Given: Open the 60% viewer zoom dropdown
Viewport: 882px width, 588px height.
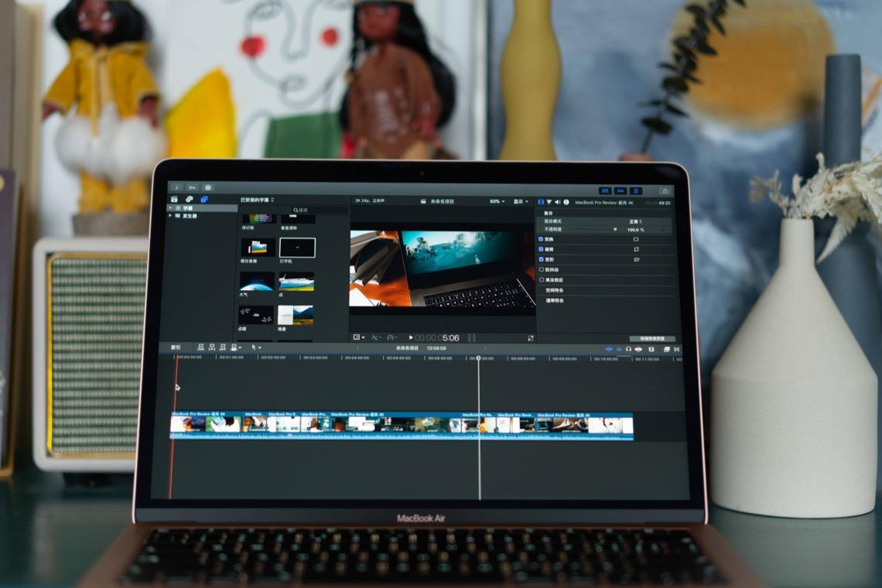Looking at the screenshot, I should tap(497, 201).
